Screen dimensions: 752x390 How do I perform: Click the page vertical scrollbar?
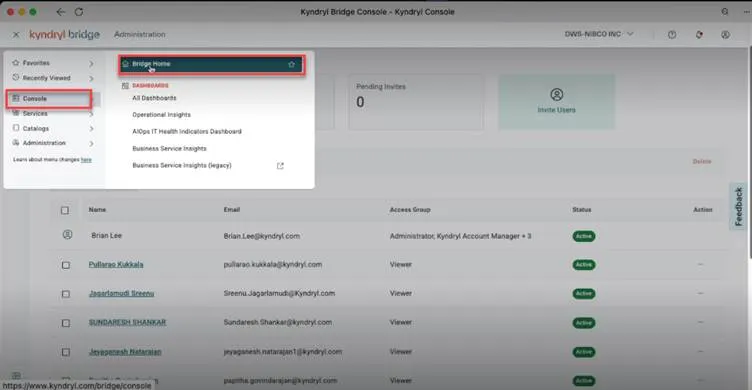750,154
